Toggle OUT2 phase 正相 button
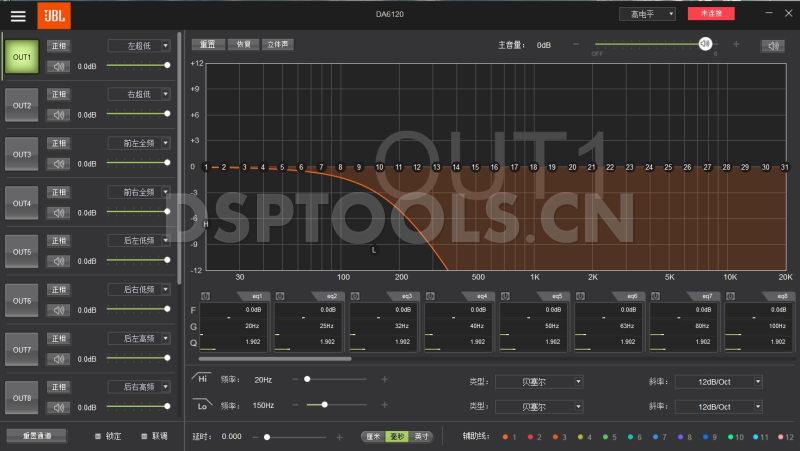The height and width of the screenshot is (451, 800). pyautogui.click(x=59, y=94)
